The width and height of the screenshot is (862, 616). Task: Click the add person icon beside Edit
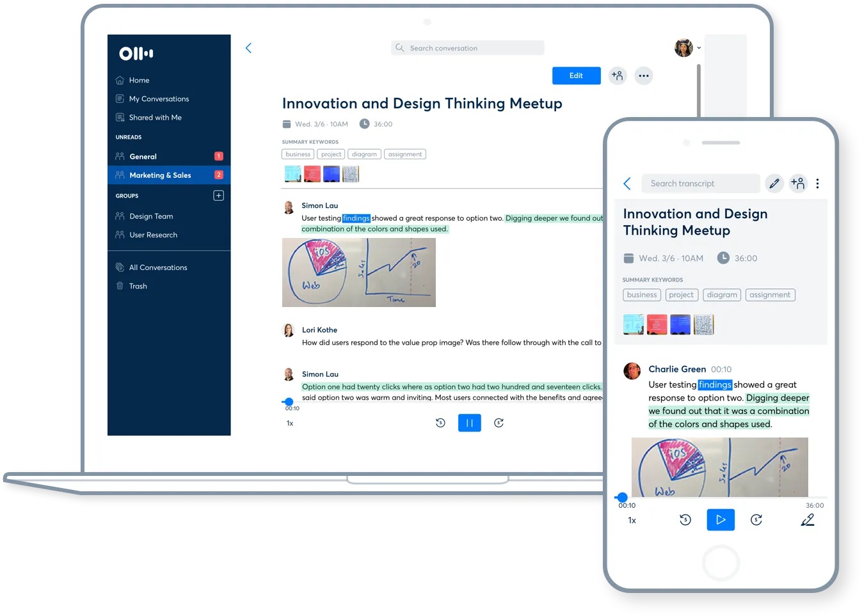click(x=617, y=75)
